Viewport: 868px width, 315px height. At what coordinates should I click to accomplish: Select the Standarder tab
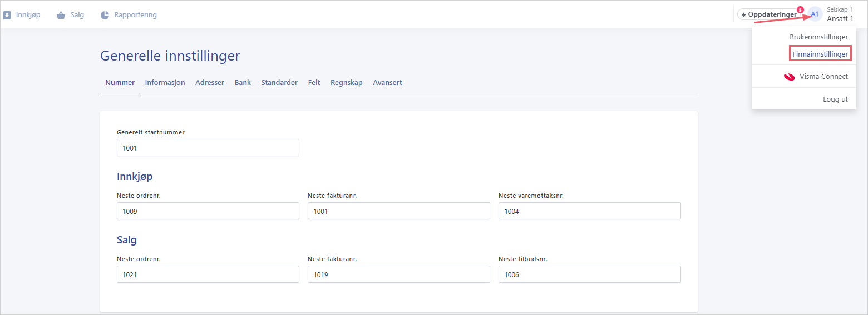pos(279,82)
